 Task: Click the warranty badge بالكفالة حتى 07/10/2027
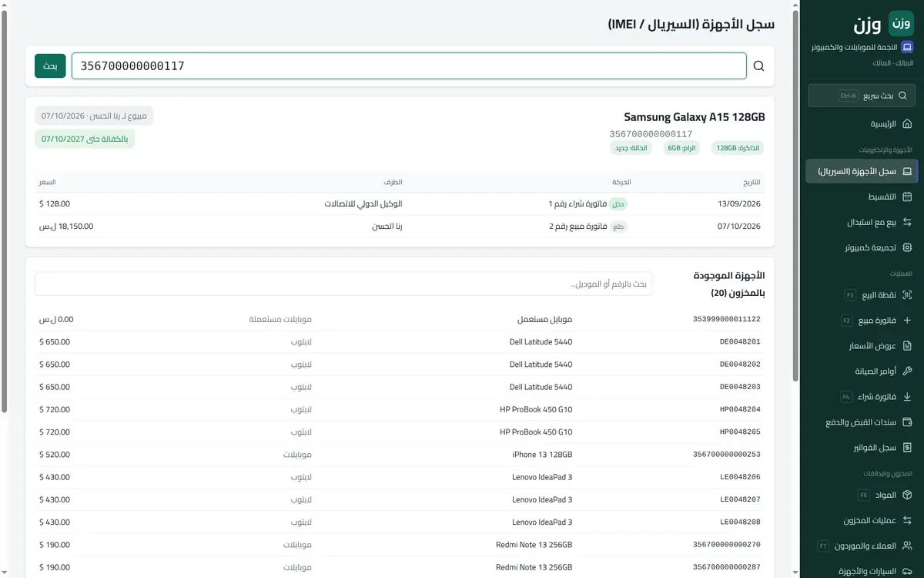pyautogui.click(x=85, y=139)
